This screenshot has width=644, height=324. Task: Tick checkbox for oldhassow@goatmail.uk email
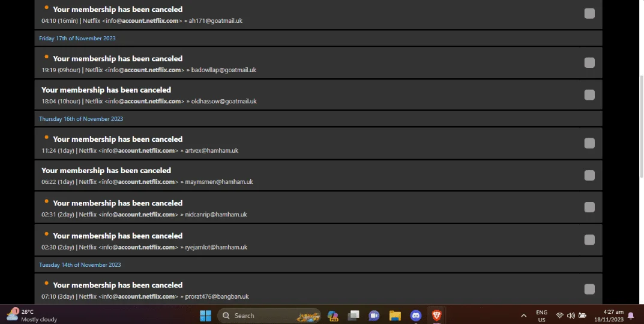[x=589, y=95]
